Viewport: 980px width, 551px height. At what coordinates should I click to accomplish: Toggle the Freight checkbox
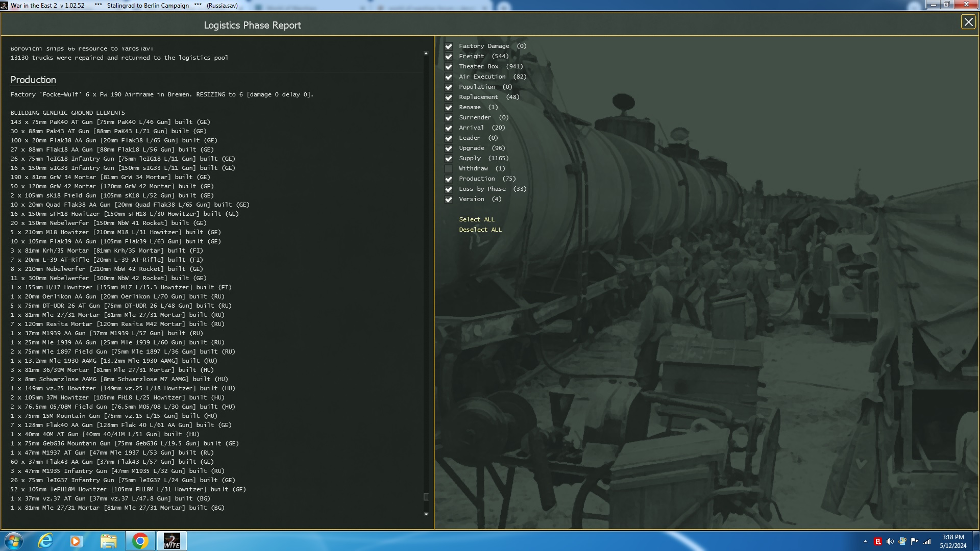(x=449, y=57)
